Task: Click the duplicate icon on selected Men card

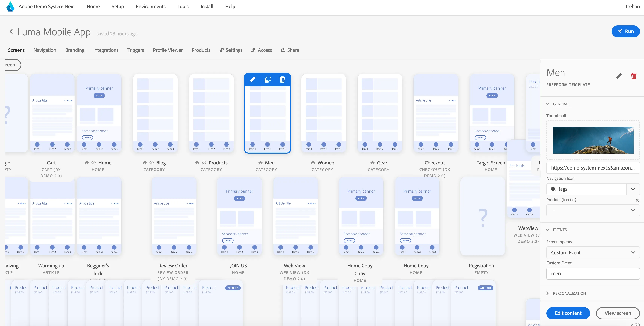Action: tap(267, 80)
